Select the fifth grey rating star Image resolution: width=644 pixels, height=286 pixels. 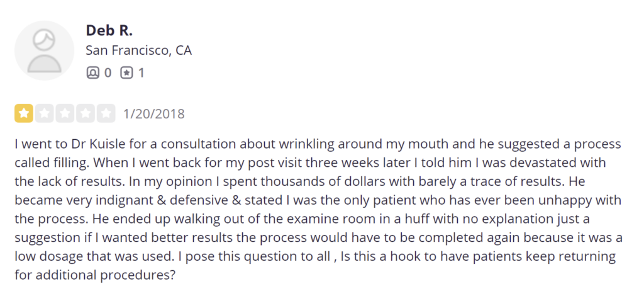pyautogui.click(x=106, y=113)
